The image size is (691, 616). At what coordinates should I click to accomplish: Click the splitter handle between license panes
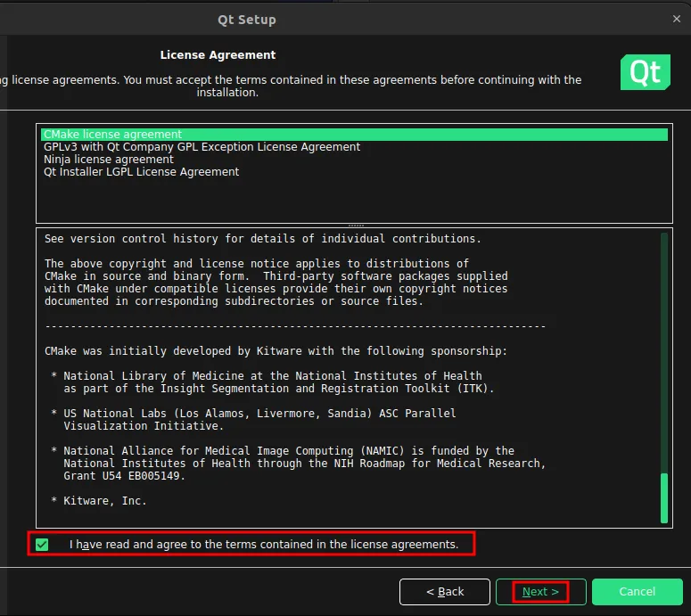[356, 226]
